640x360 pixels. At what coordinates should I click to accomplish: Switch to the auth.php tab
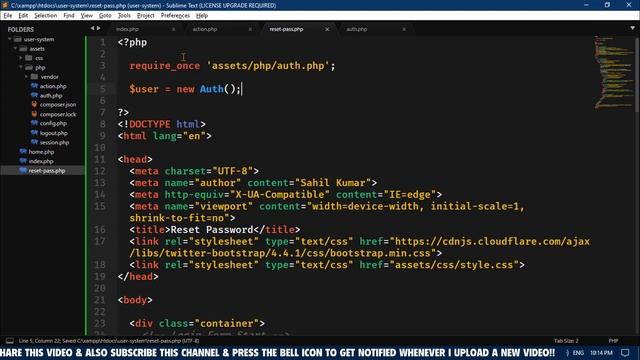click(x=357, y=29)
